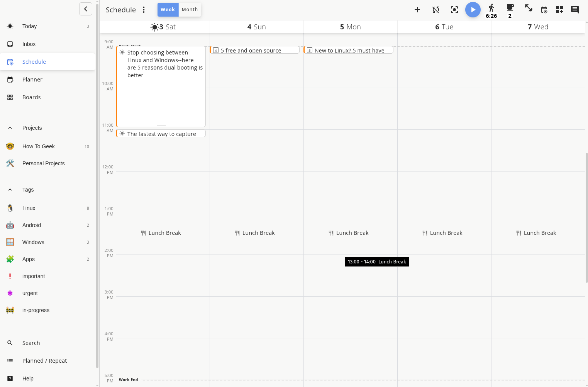588x387 pixels.
Task: Click the Boards grid icon
Action: [10, 97]
